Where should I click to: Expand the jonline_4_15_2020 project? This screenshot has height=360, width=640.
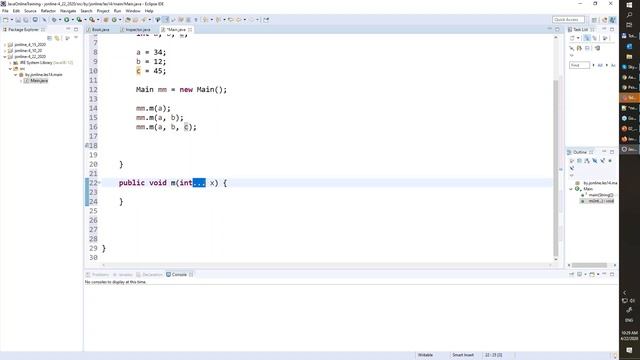pos(5,44)
